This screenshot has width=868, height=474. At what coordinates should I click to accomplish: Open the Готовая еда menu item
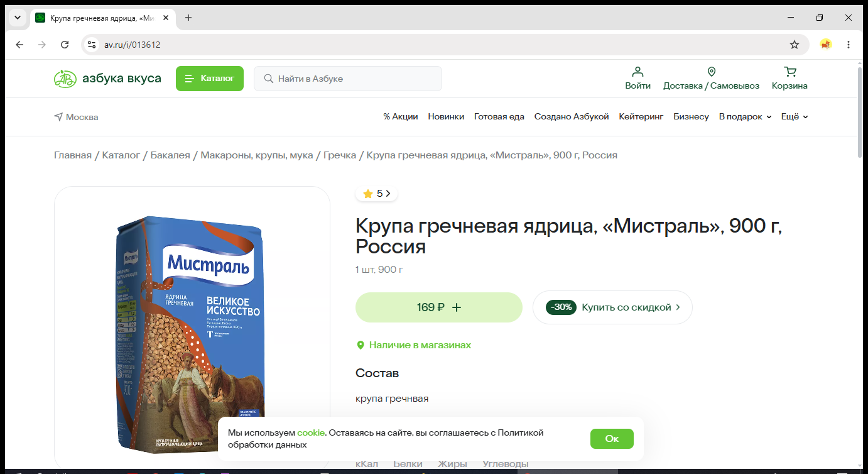pos(499,117)
